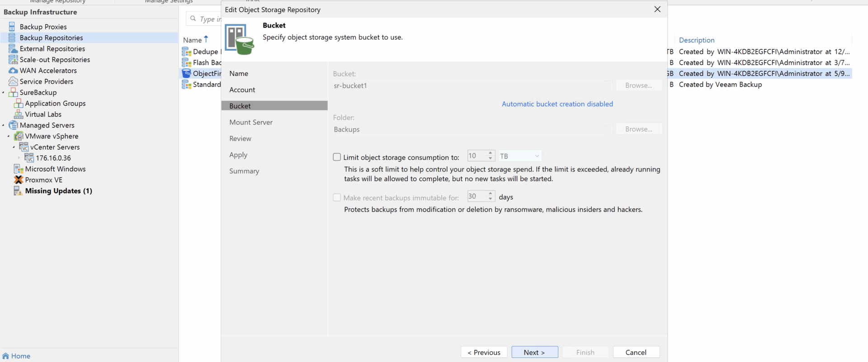The height and width of the screenshot is (362, 868).
Task: Collapse the VMware vSphere node
Action: pos(9,136)
